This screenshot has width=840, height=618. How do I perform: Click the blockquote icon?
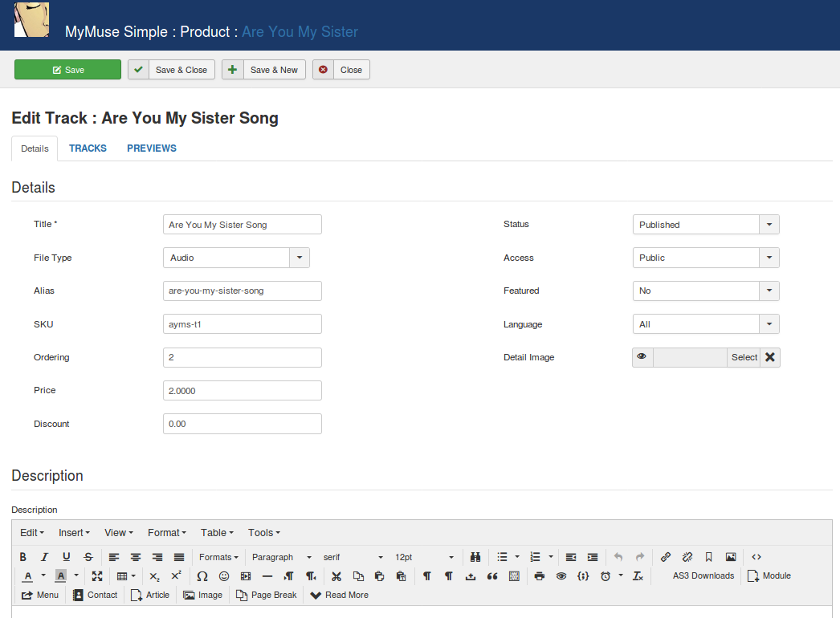pos(492,576)
